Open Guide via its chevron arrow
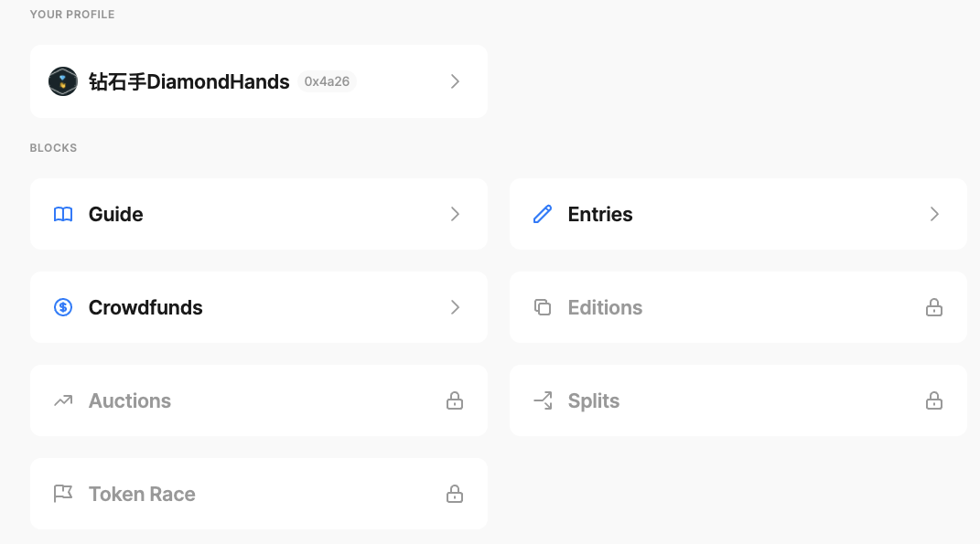The width and height of the screenshot is (980, 544). [x=455, y=214]
